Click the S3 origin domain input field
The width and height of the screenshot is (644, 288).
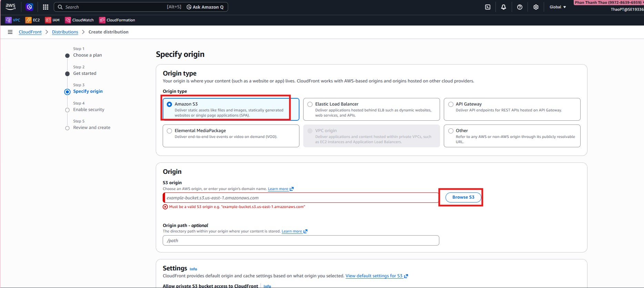pyautogui.click(x=301, y=198)
